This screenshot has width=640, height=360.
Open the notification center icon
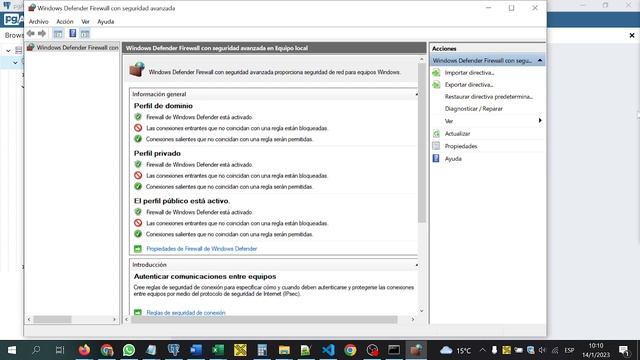(x=624, y=350)
